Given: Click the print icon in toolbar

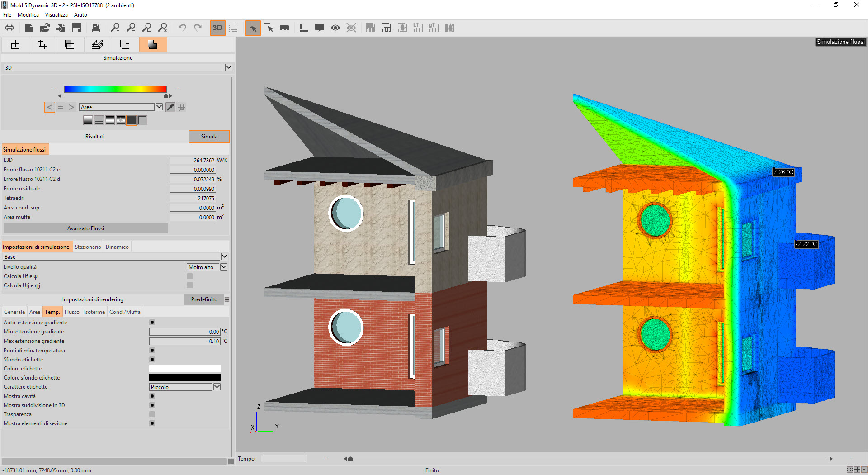Looking at the screenshot, I should point(96,28).
